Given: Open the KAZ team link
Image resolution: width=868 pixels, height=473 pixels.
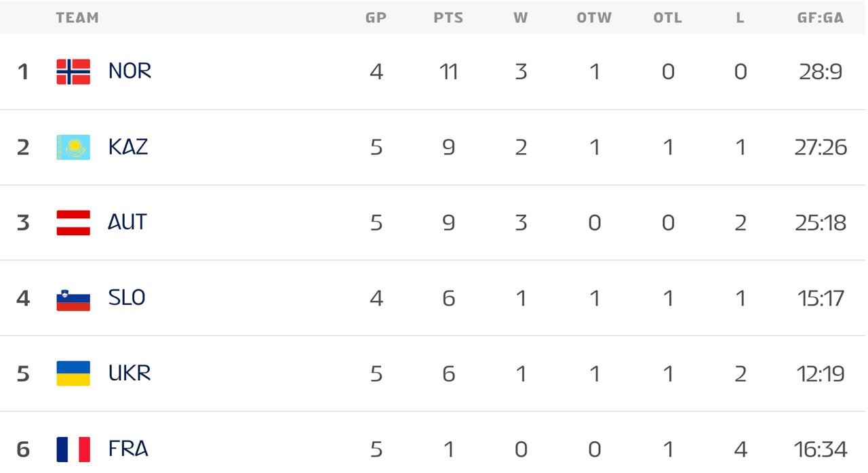Looking at the screenshot, I should click(128, 147).
